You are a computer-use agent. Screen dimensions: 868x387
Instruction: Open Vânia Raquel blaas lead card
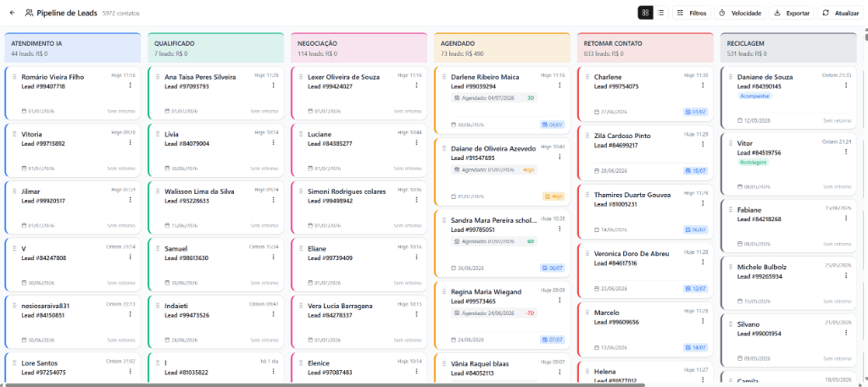point(502,367)
